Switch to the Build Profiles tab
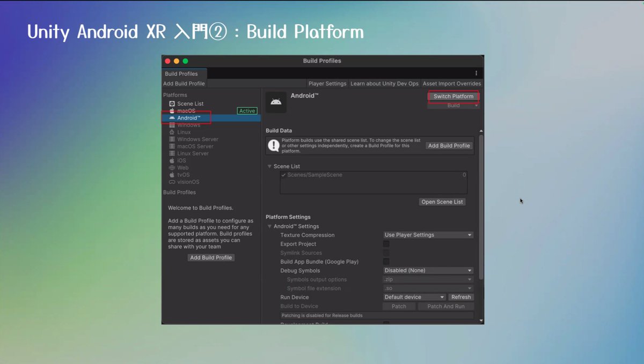Image resolution: width=644 pixels, height=364 pixels. point(184,73)
